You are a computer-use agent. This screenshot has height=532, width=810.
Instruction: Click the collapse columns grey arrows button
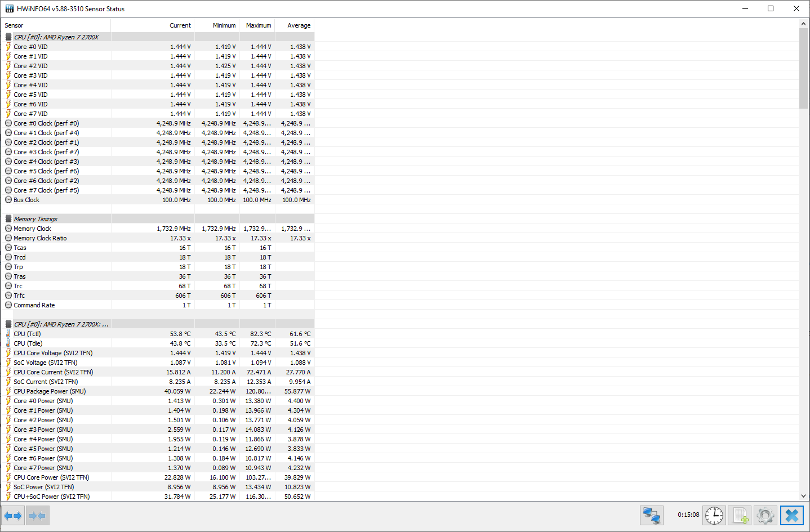[x=37, y=516]
